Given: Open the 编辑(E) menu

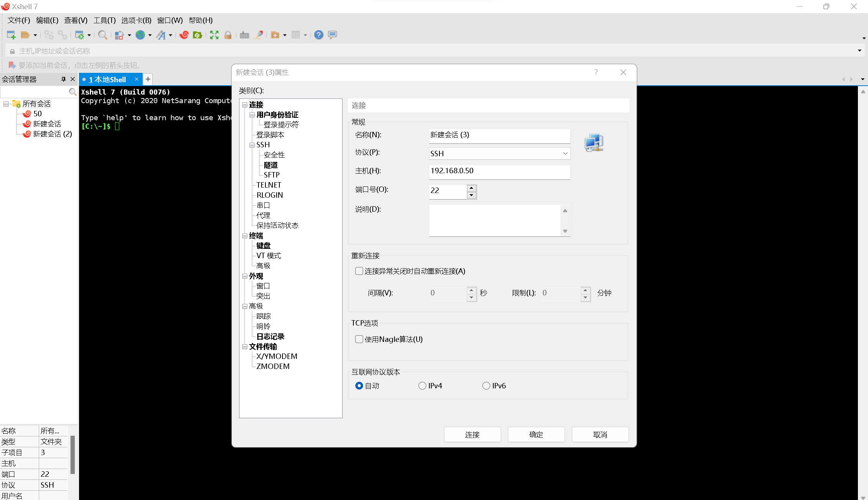Looking at the screenshot, I should click(47, 20).
